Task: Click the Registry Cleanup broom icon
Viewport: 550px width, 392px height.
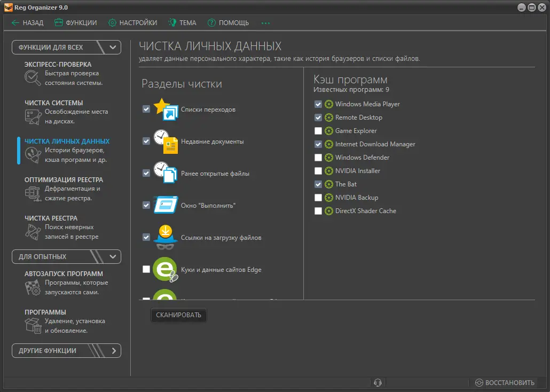Action: pyautogui.click(x=33, y=232)
